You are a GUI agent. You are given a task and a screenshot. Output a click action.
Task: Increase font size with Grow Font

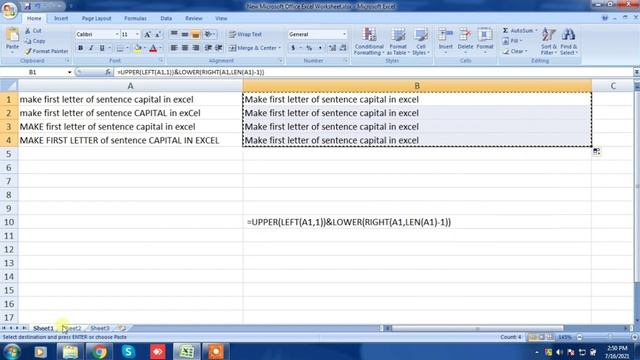tap(147, 35)
